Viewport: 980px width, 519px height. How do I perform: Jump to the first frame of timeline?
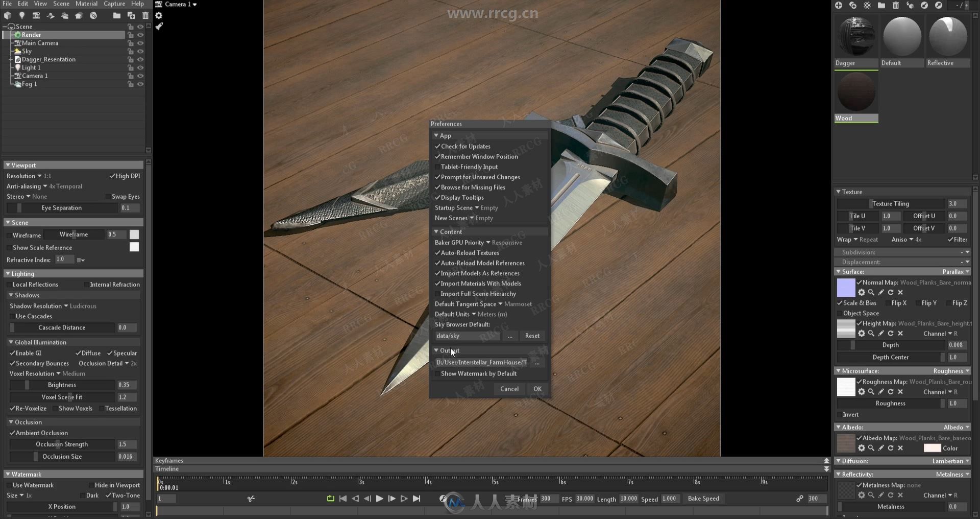343,499
